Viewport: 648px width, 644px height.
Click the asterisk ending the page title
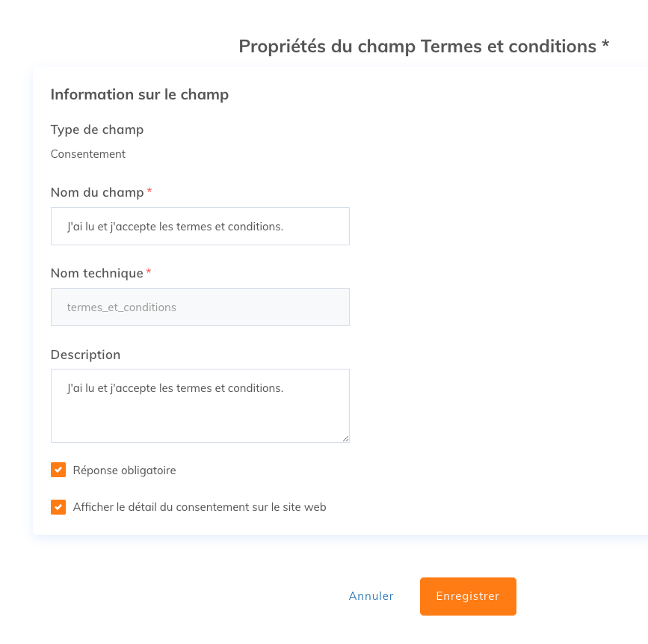(605, 43)
